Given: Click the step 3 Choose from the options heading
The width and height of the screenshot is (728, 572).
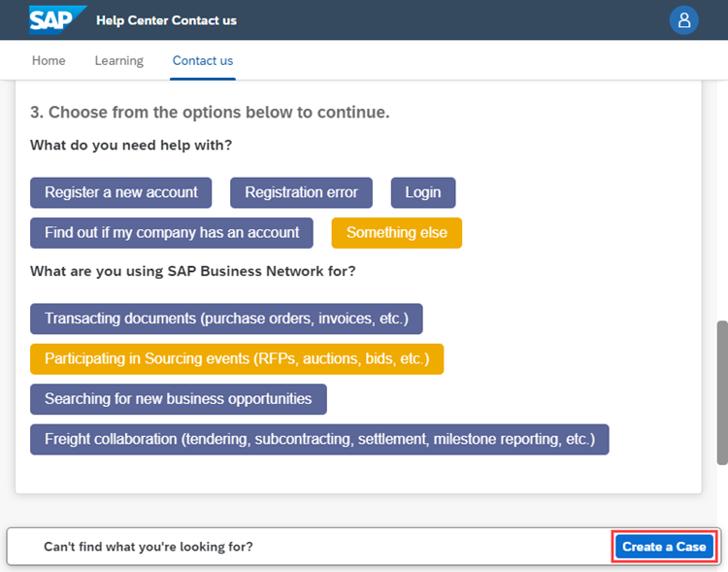Looking at the screenshot, I should [x=210, y=113].
